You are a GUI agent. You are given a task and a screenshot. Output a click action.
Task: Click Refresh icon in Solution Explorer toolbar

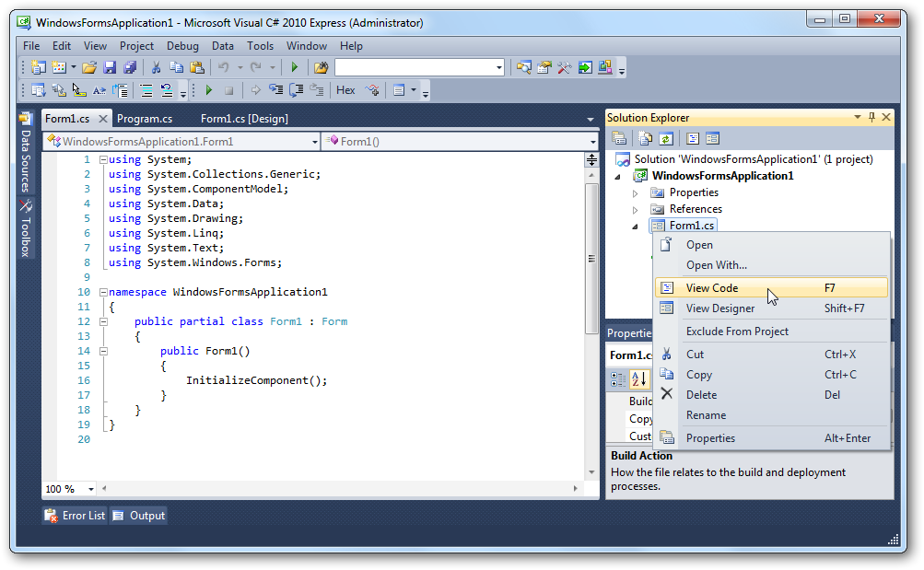665,138
